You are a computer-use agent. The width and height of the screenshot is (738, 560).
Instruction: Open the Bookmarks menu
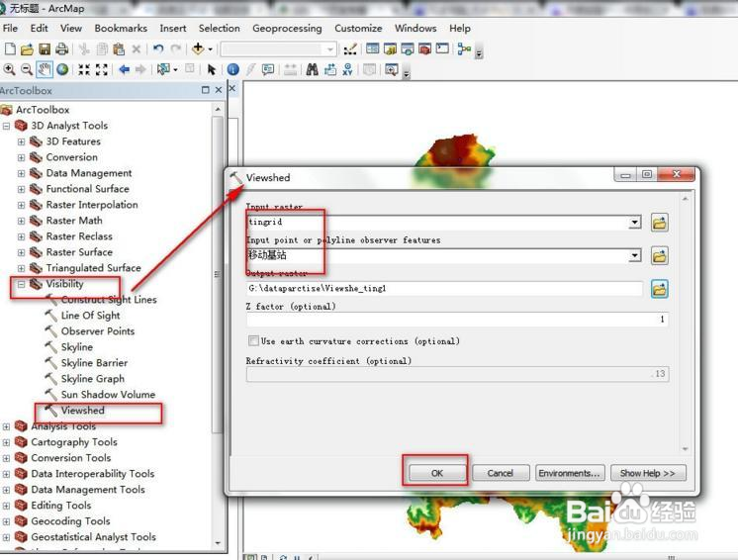[121, 29]
